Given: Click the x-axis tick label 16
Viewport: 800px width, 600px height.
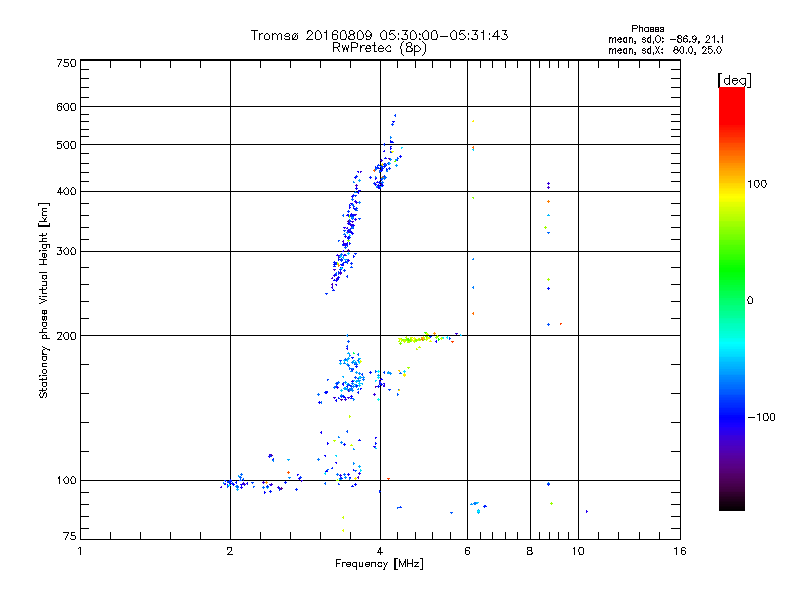Looking at the screenshot, I should pos(680,551).
